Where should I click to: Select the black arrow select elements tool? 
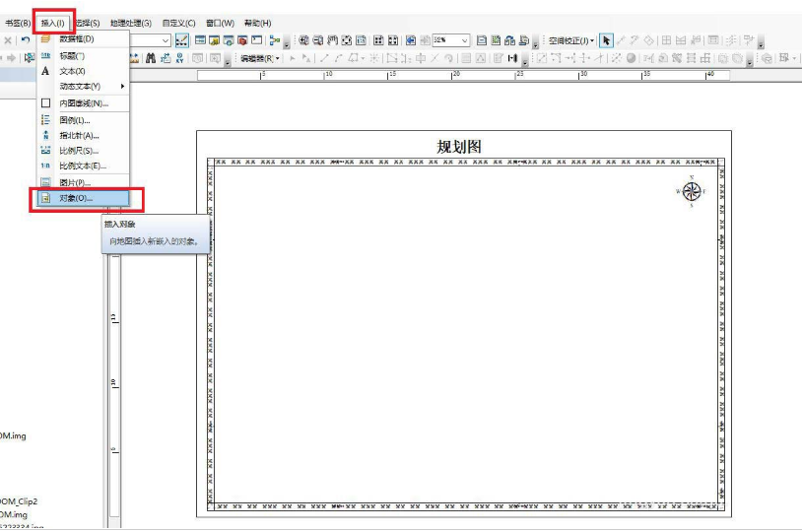pyautogui.click(x=606, y=40)
